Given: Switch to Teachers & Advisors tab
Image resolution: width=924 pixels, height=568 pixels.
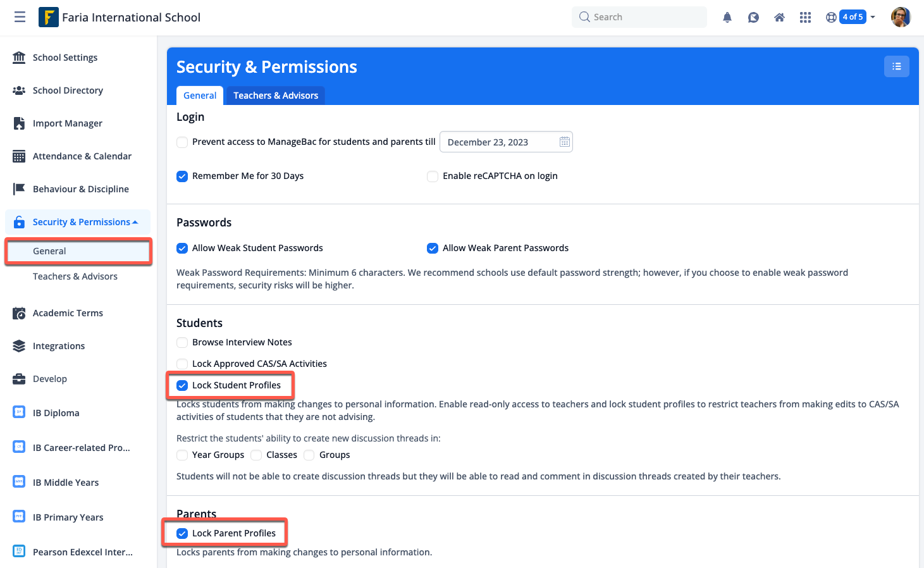Looking at the screenshot, I should [275, 96].
